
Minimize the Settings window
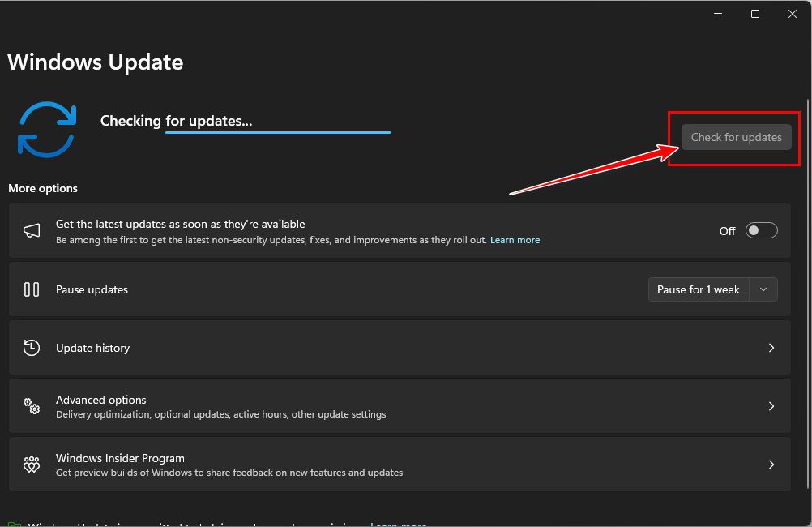(718, 14)
